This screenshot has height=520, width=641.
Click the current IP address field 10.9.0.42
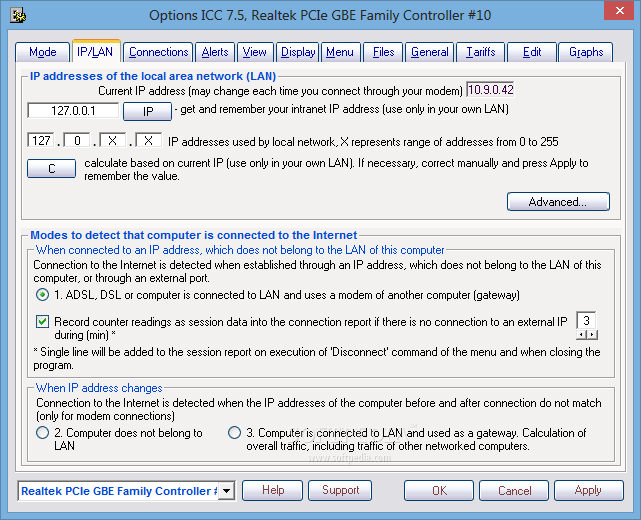pos(490,90)
